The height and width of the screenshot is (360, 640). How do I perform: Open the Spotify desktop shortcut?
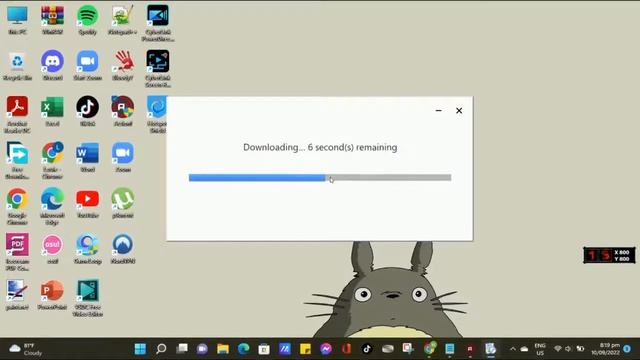pyautogui.click(x=87, y=20)
